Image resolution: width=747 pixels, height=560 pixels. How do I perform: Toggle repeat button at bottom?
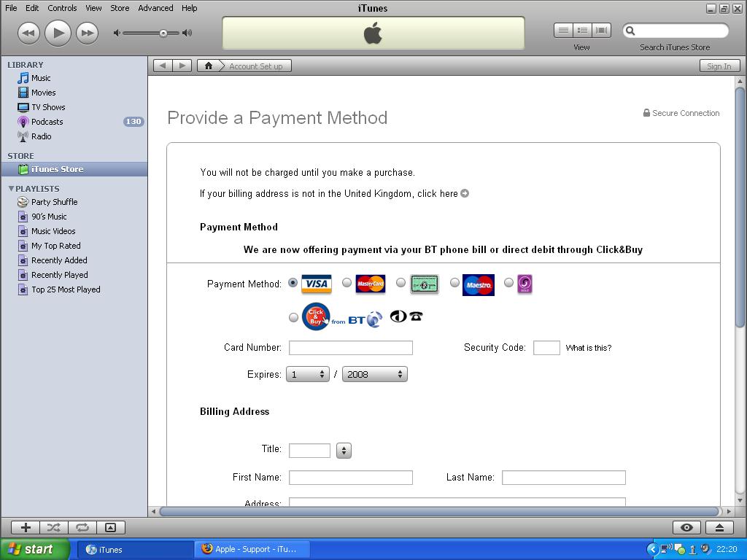[82, 527]
